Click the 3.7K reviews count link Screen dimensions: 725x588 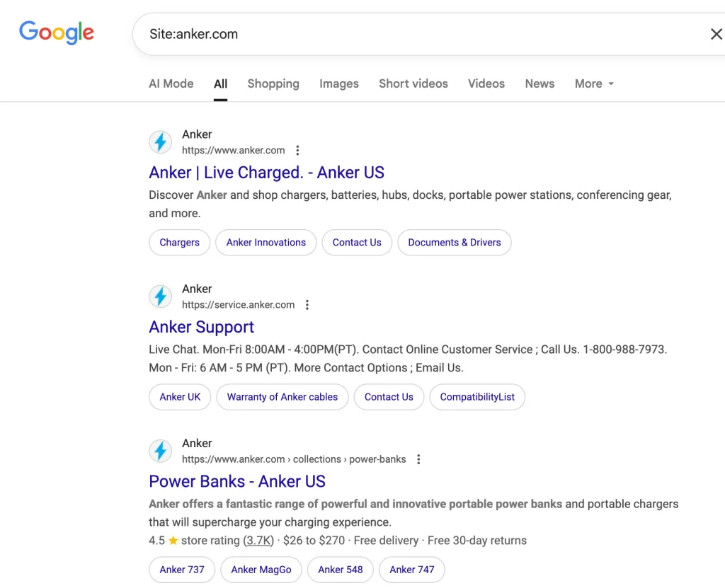258,541
